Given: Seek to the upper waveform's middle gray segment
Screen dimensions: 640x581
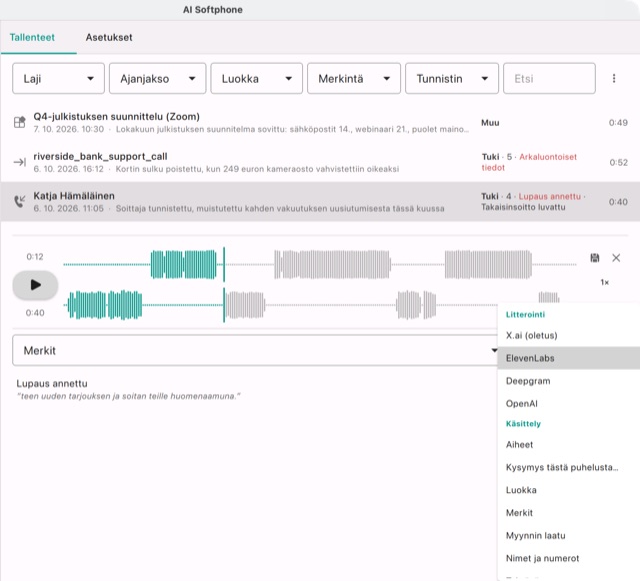Looking at the screenshot, I should click(x=332, y=265).
